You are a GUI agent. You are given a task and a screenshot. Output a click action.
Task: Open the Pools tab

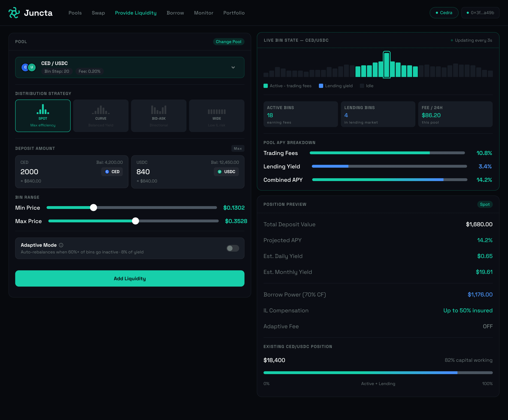point(75,13)
